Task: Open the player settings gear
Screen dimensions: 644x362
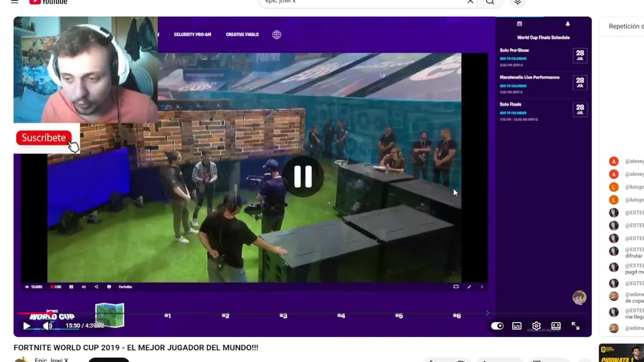Action: click(x=536, y=326)
